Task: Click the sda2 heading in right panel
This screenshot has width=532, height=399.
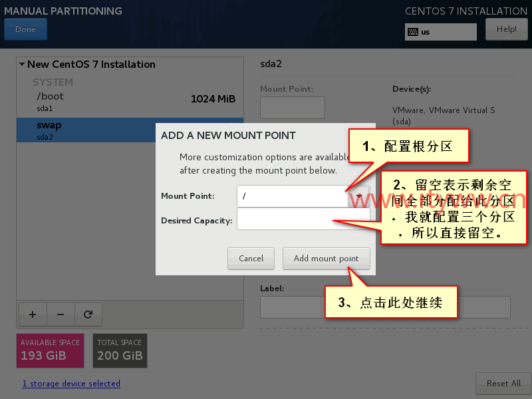Action: [x=271, y=64]
